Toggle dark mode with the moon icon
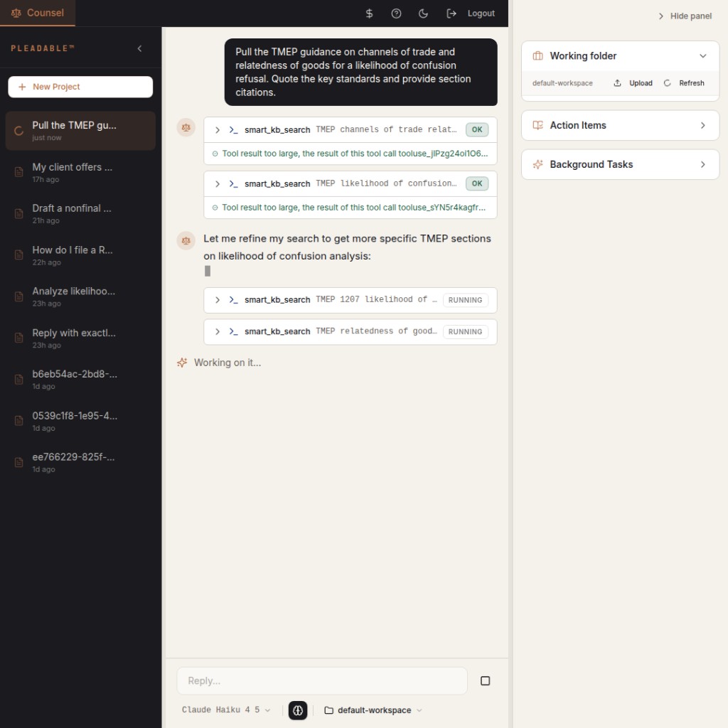The height and width of the screenshot is (728, 728). pos(423,13)
